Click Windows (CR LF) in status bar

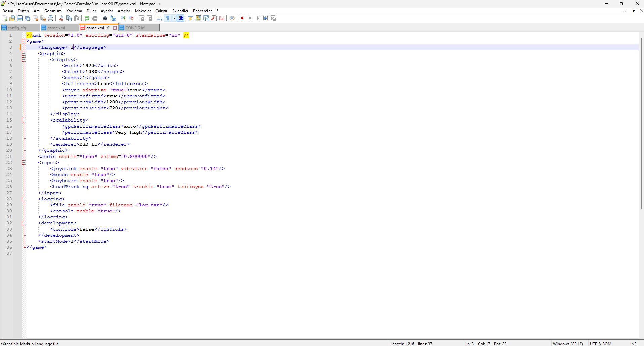[568, 344]
